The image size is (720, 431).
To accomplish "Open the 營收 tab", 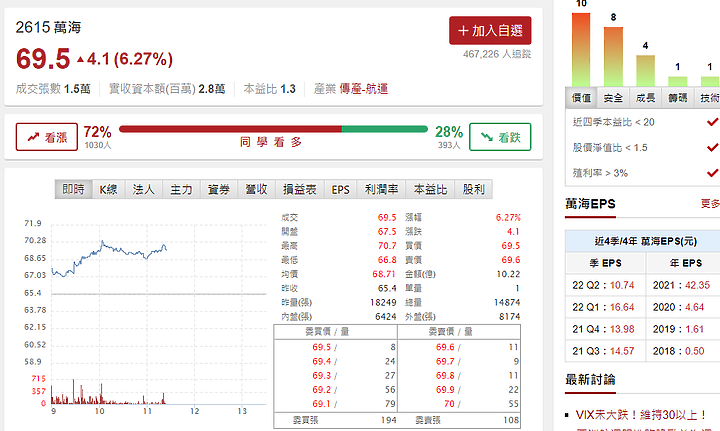I will [x=256, y=189].
